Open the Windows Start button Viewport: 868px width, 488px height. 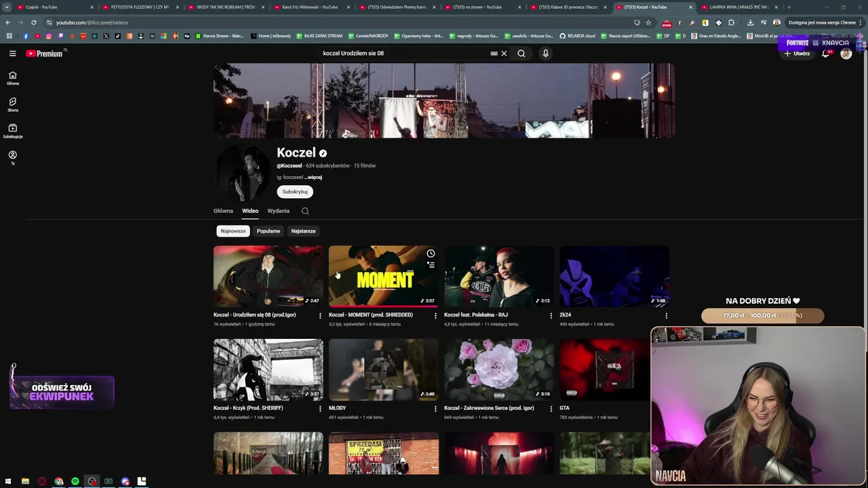tap(9, 481)
